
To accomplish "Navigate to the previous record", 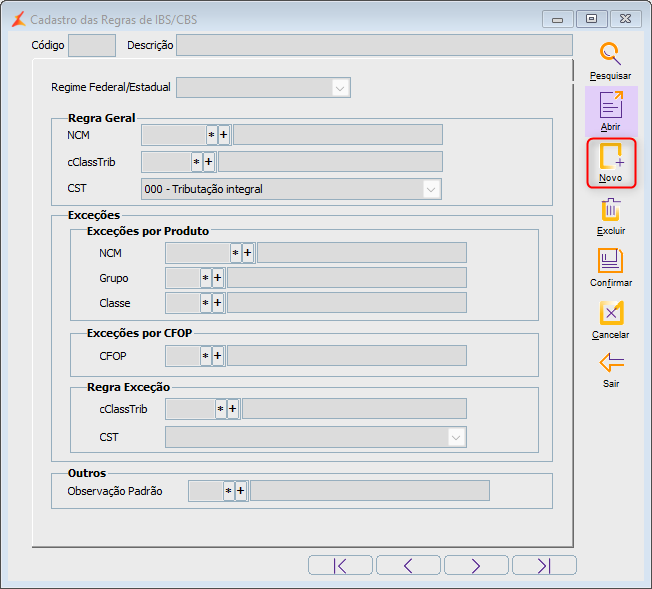I will 408,566.
